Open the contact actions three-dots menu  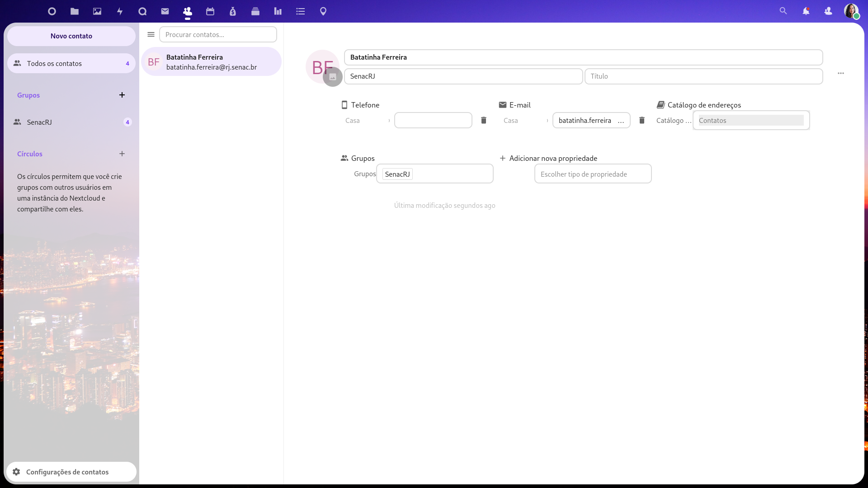pyautogui.click(x=841, y=73)
